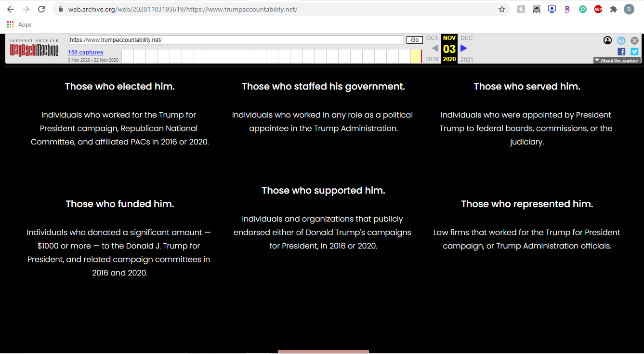Viewport: 644px width, 354px height.
Task: Open the AdBlock Plus extension
Action: click(x=598, y=9)
